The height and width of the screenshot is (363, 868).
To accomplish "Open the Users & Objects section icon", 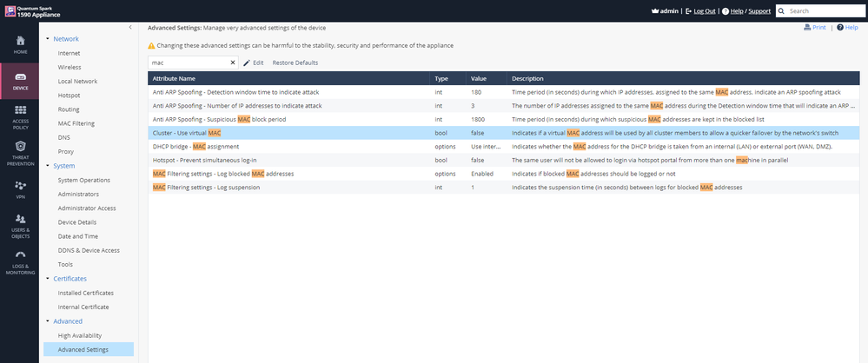I will tap(20, 219).
